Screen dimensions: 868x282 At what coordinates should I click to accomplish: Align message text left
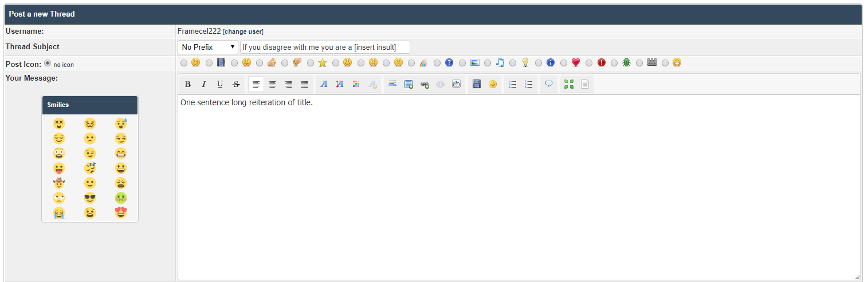(256, 84)
